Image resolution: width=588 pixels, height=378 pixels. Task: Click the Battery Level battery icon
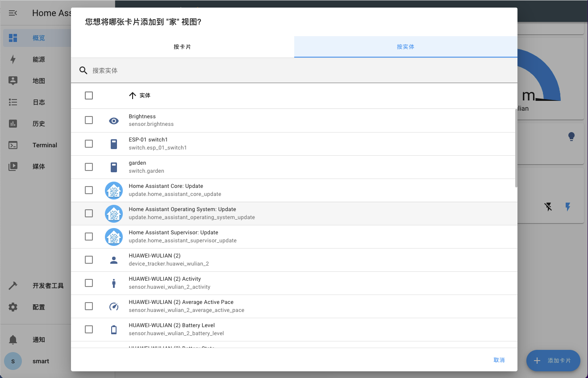[x=114, y=330]
